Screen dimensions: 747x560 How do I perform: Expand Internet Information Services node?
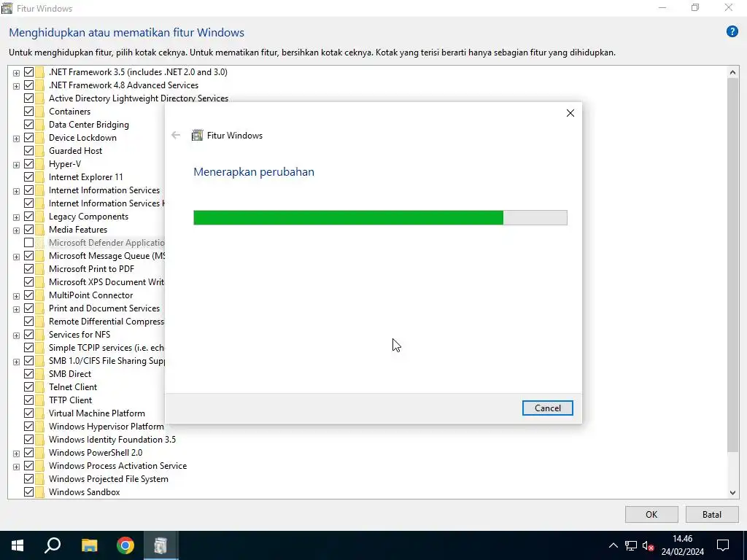(16, 191)
